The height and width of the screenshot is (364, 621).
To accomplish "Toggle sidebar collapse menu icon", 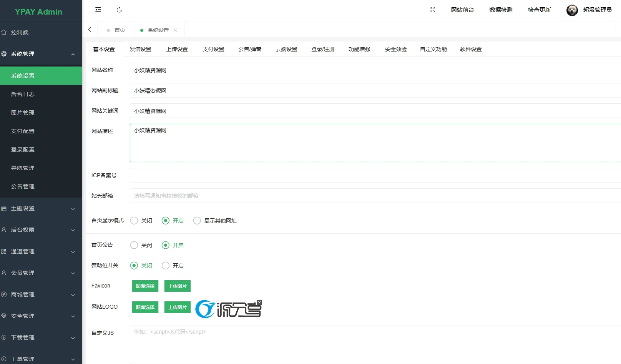I will pos(98,10).
